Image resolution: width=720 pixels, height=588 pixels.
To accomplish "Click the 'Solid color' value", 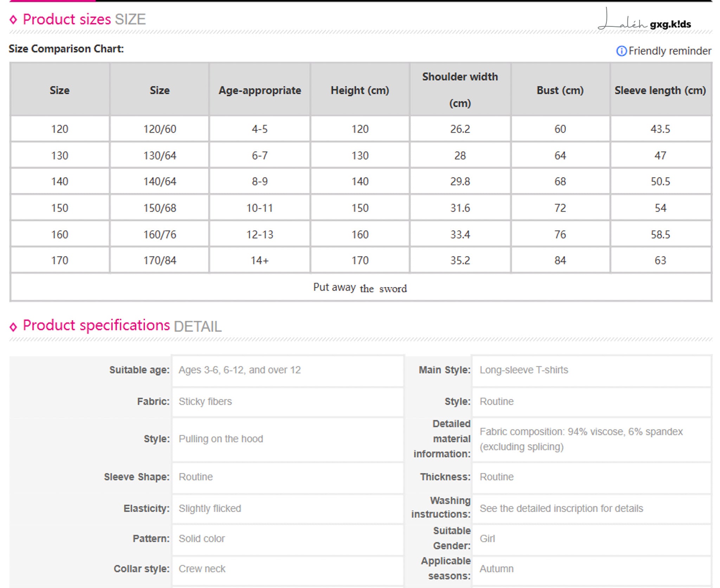I will [x=202, y=539].
